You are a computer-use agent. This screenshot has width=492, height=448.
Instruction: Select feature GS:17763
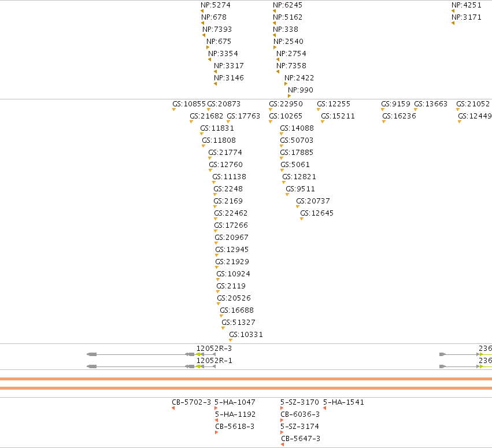[243, 116]
